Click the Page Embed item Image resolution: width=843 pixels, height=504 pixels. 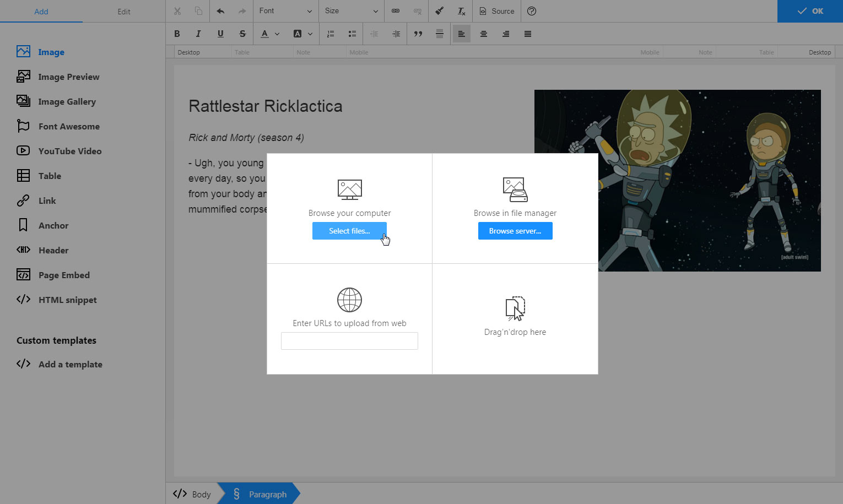(53, 275)
